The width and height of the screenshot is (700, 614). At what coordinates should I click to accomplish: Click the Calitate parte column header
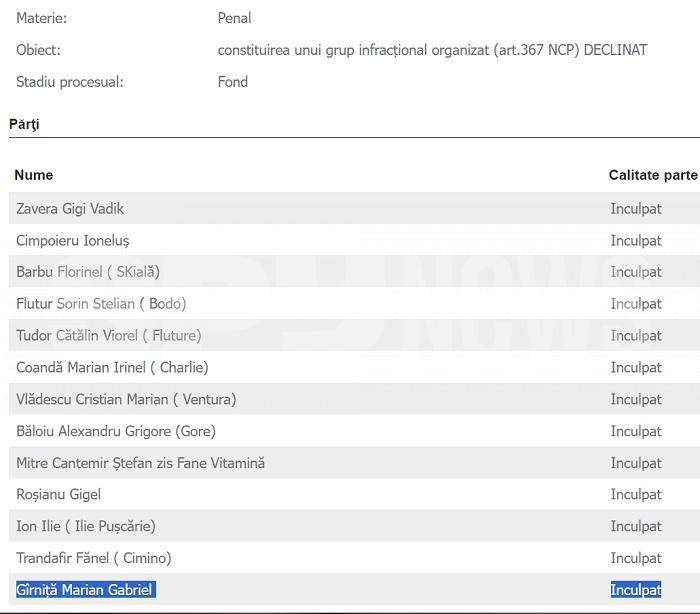click(652, 175)
